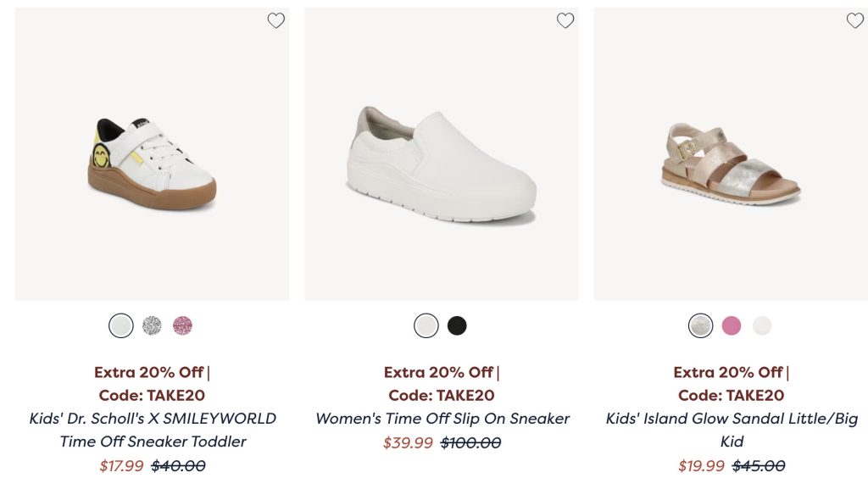Choose silver glitter swatch for toddler sneaker
Image resolution: width=868 pixels, height=489 pixels.
click(x=152, y=325)
